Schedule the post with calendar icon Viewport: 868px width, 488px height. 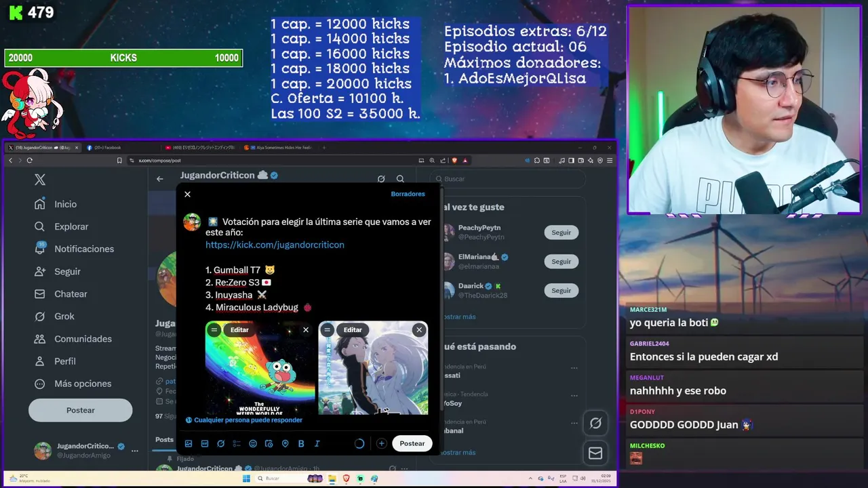point(269,443)
